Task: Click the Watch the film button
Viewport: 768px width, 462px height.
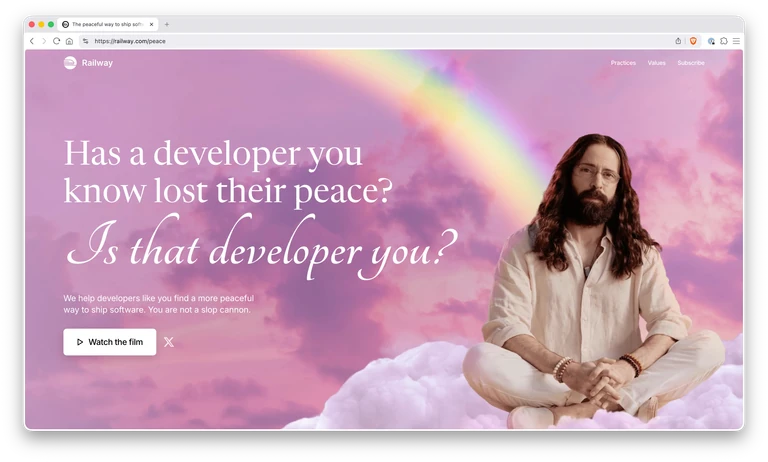Action: (x=110, y=342)
